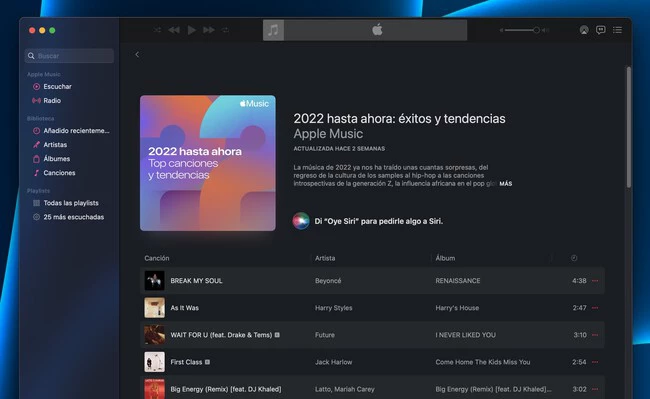
Task: Open the AirPlay output menu
Action: 584,30
